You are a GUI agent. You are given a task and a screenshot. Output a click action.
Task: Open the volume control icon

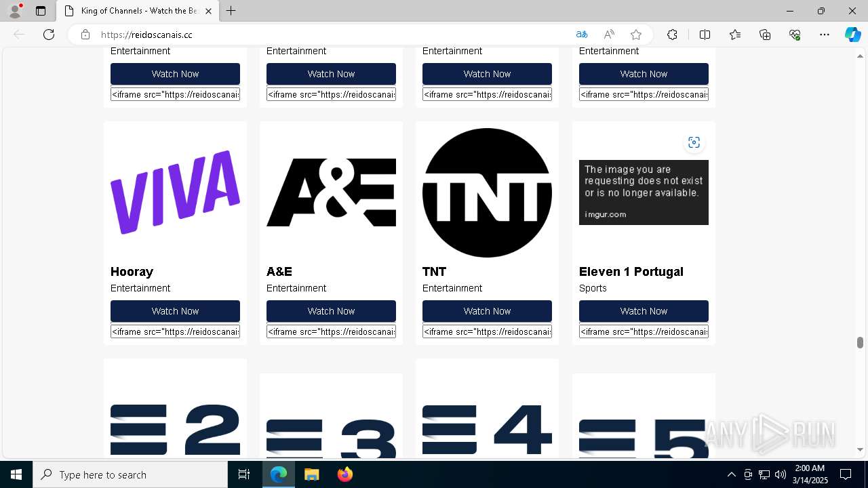coord(781,474)
